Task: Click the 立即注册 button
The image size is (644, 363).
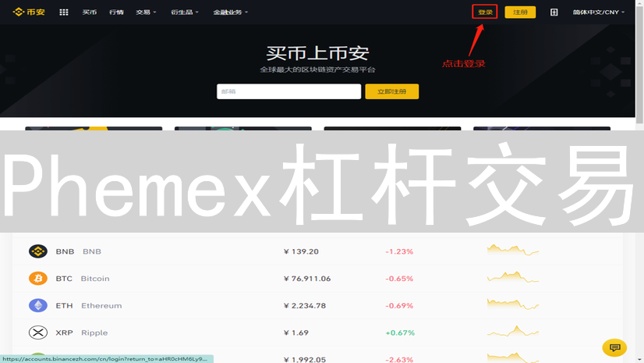Action: pos(392,91)
